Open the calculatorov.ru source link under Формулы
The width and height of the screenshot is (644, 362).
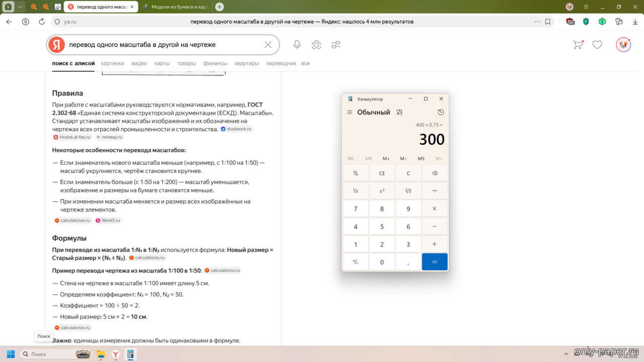click(x=147, y=257)
